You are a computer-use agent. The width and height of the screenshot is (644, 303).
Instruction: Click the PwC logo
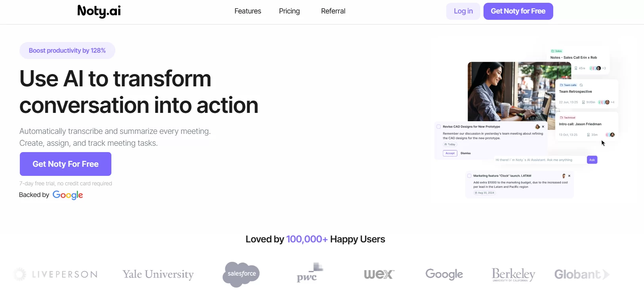click(310, 273)
